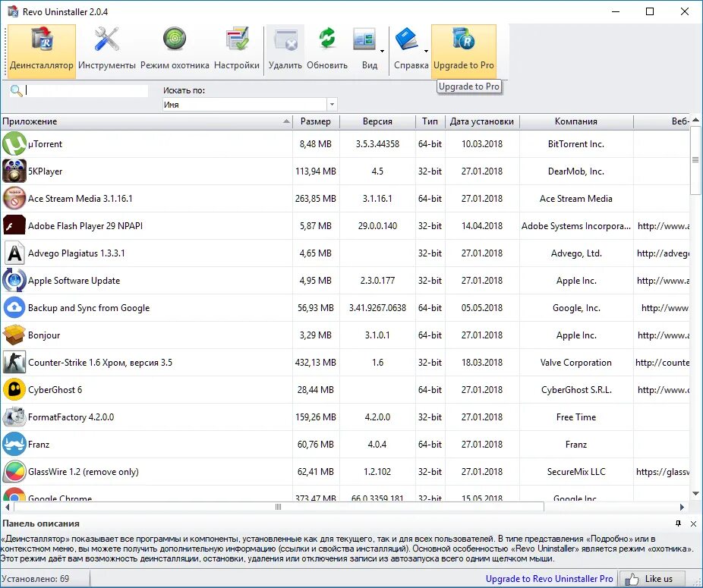The width and height of the screenshot is (703, 588).
Task: Close the Панель описания panel
Action: [x=694, y=524]
